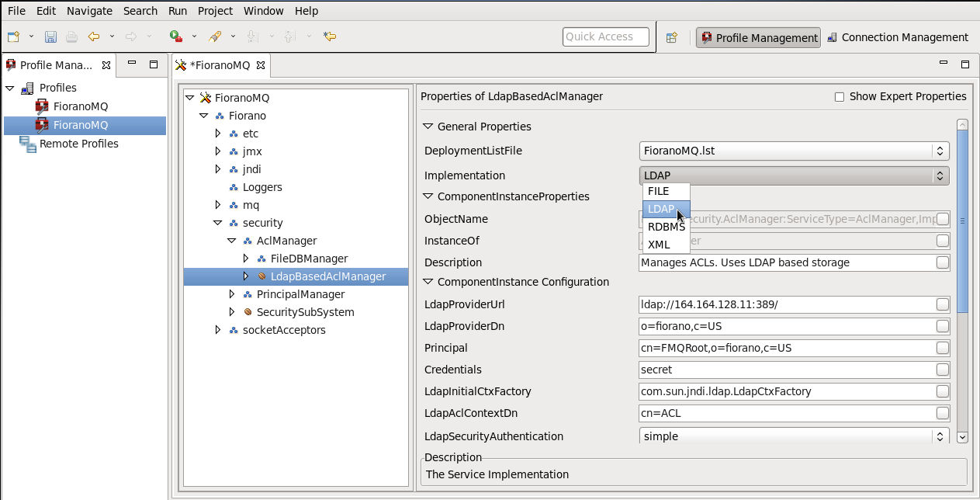This screenshot has height=500, width=980.
Task: Click the Profiles root node icon
Action: point(27,88)
